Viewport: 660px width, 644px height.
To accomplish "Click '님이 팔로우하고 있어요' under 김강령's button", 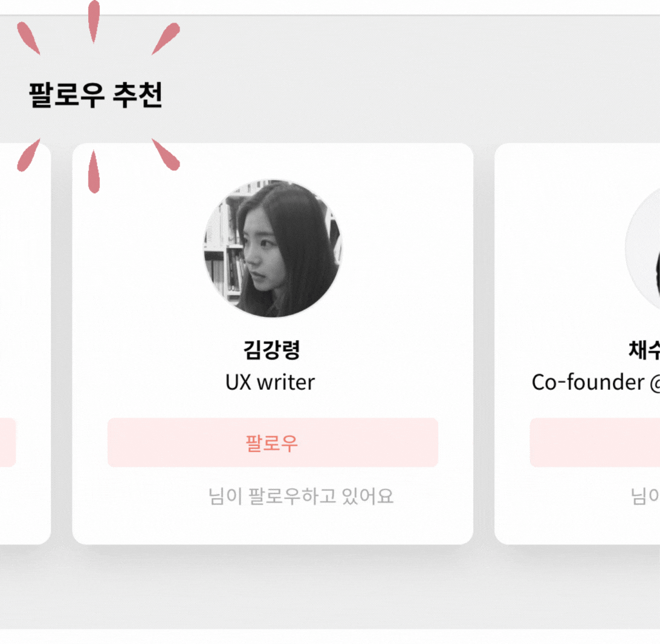I will point(301,496).
